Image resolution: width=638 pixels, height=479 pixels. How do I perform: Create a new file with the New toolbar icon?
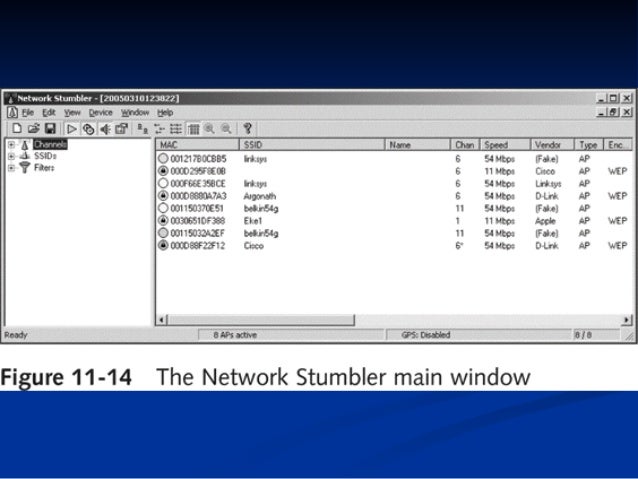[17, 129]
